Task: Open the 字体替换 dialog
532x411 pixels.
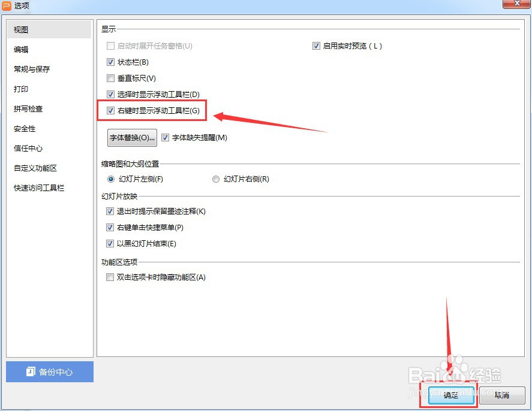Action: 132,137
